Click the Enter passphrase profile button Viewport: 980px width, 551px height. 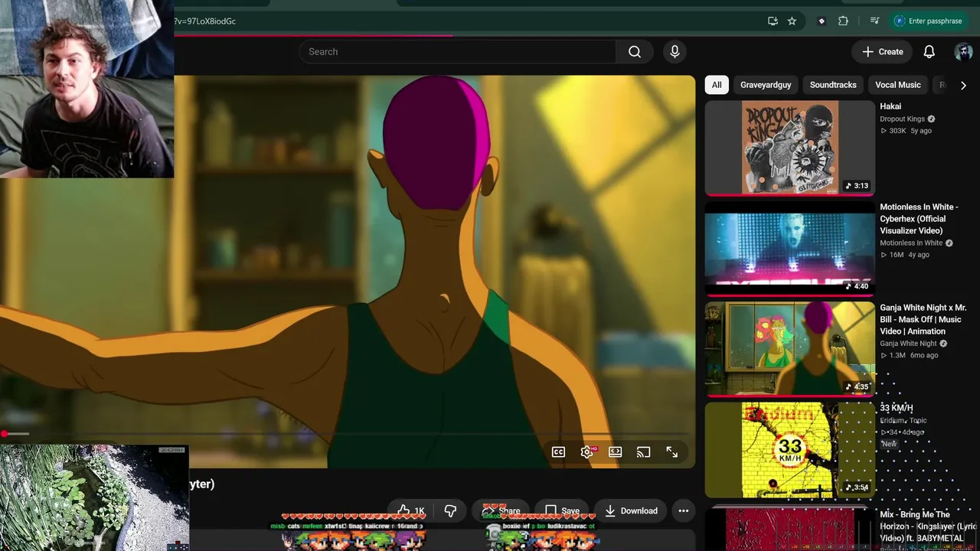[x=928, y=21]
